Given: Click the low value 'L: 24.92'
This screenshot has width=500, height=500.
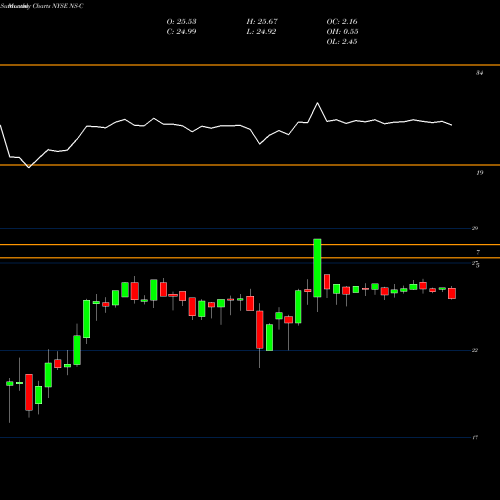Looking at the screenshot, I should [261, 32].
